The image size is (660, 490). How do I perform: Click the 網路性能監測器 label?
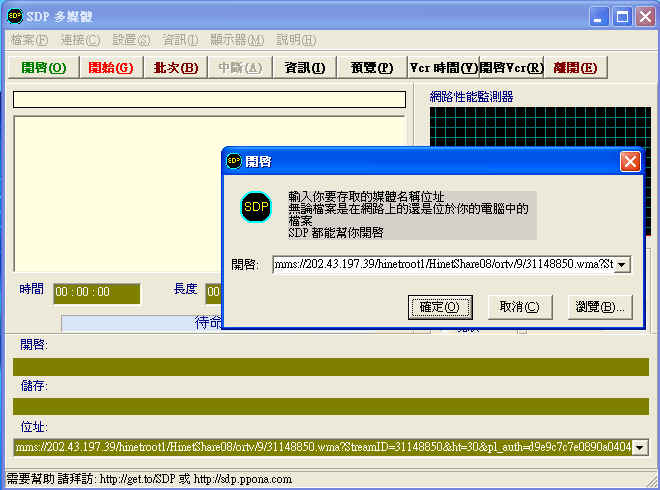coord(471,97)
